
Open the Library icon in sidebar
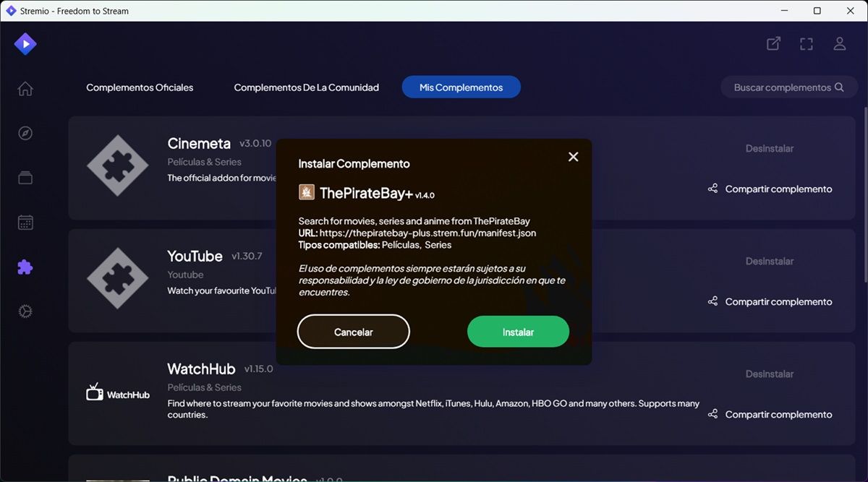pyautogui.click(x=25, y=178)
